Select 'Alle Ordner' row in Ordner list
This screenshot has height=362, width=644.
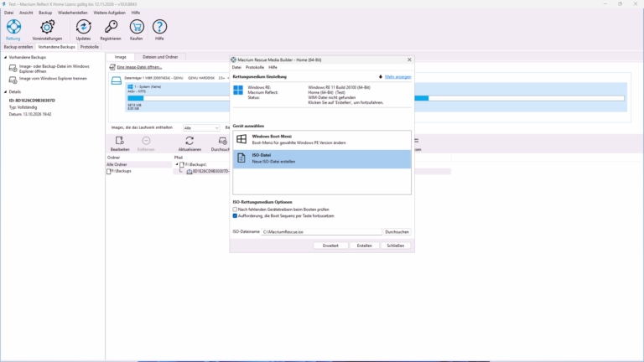point(139,164)
